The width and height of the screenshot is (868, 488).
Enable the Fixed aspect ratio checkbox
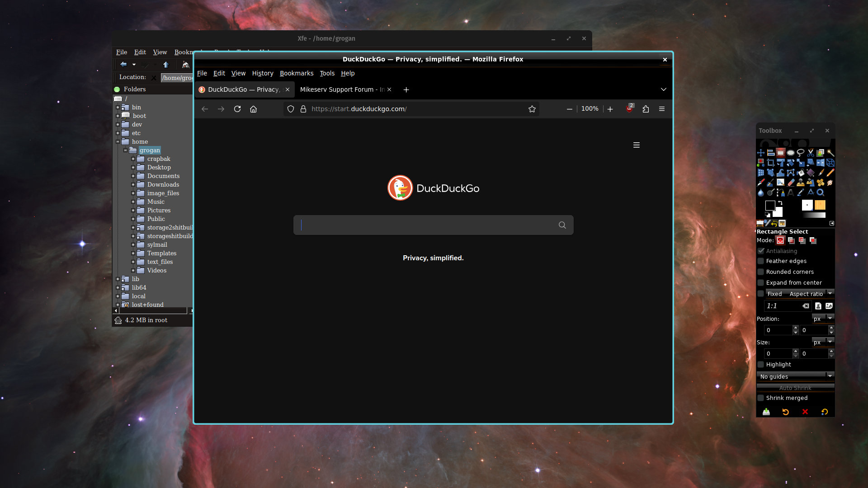coord(761,294)
